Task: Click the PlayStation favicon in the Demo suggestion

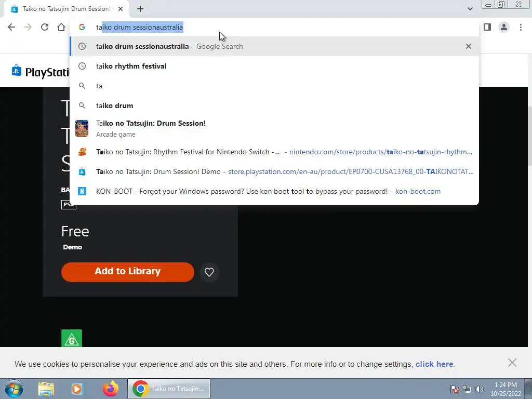Action: [x=82, y=171]
